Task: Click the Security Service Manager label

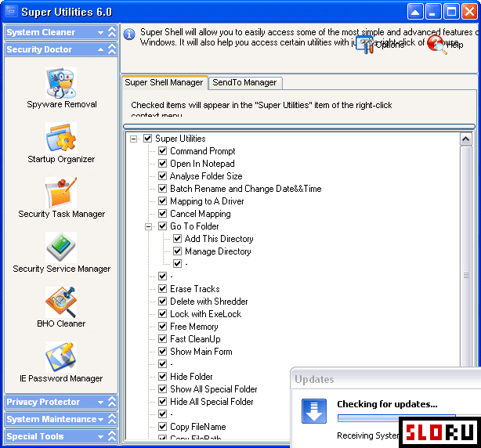Action: point(61,269)
